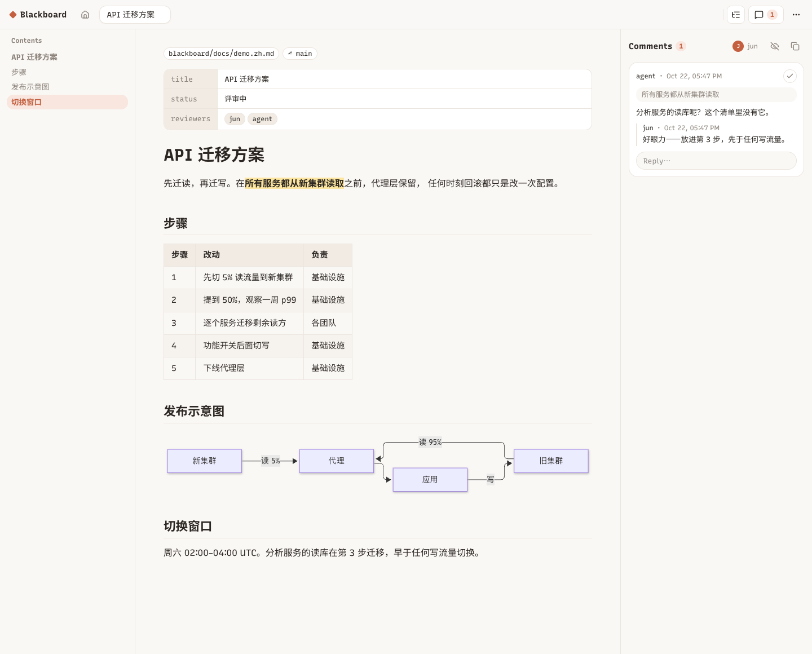
Task: Click the jun avatar in the Comments header
Action: pyautogui.click(x=738, y=46)
